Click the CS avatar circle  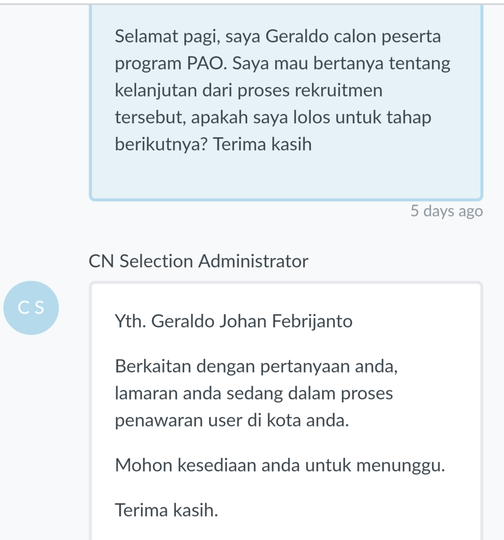31,308
